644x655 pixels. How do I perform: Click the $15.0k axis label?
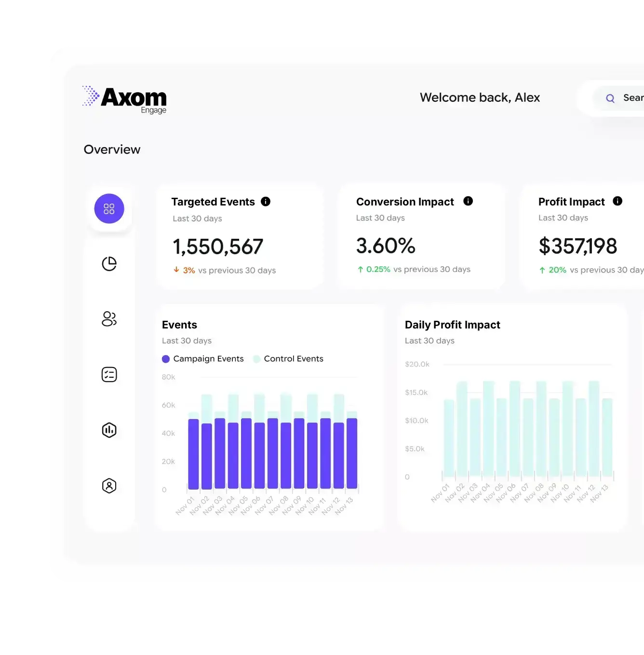point(416,393)
